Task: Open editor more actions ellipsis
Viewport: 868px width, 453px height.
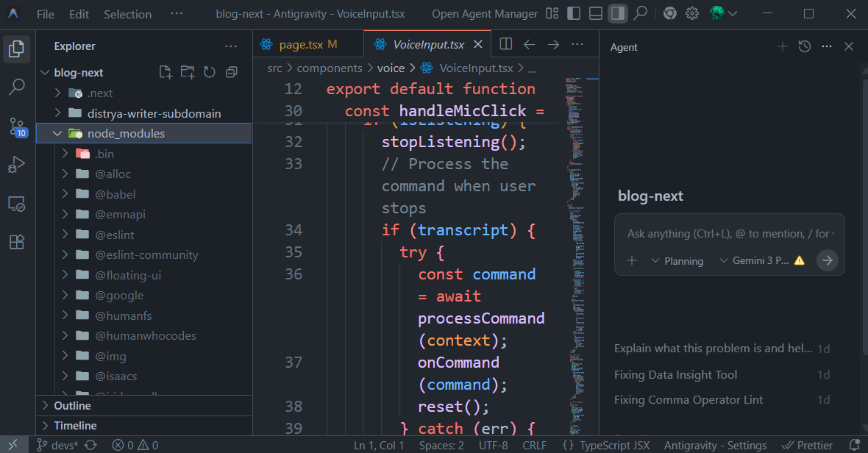Action: pyautogui.click(x=577, y=44)
